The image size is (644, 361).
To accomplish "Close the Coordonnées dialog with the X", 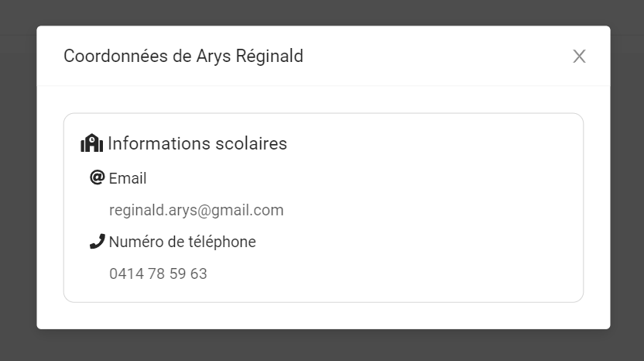I will click(x=579, y=57).
